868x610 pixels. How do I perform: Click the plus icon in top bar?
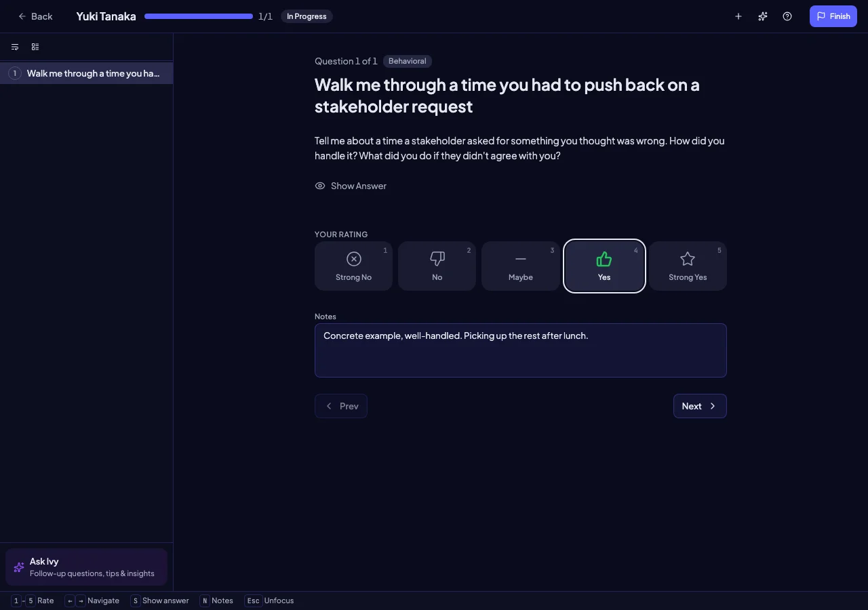[738, 16]
